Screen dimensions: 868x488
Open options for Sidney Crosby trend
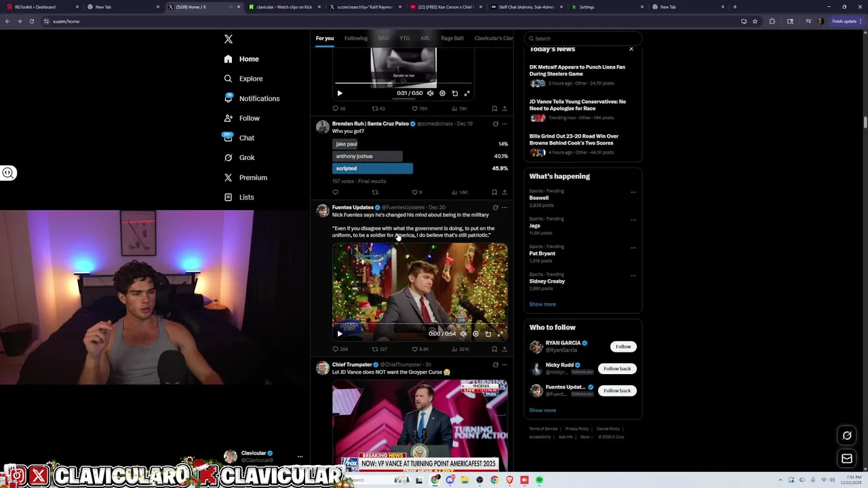click(633, 275)
